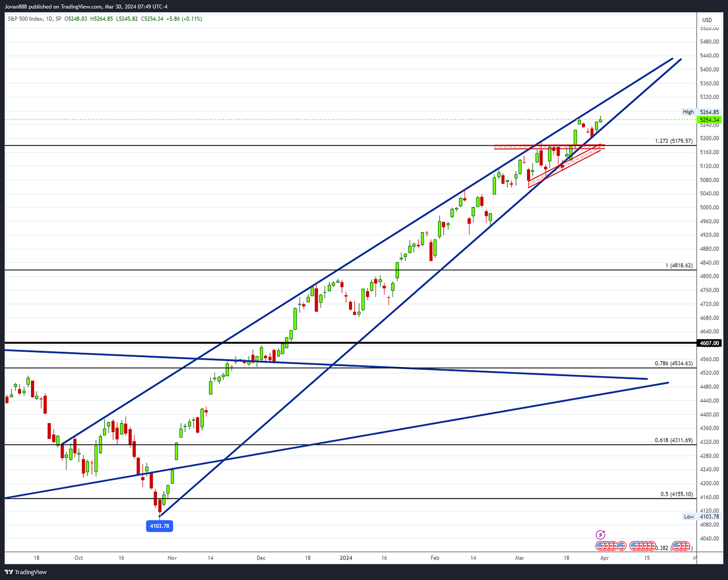Select the 1.272 (5179.57) Fibonacci label
Screen dimensions: 728x580
point(674,141)
